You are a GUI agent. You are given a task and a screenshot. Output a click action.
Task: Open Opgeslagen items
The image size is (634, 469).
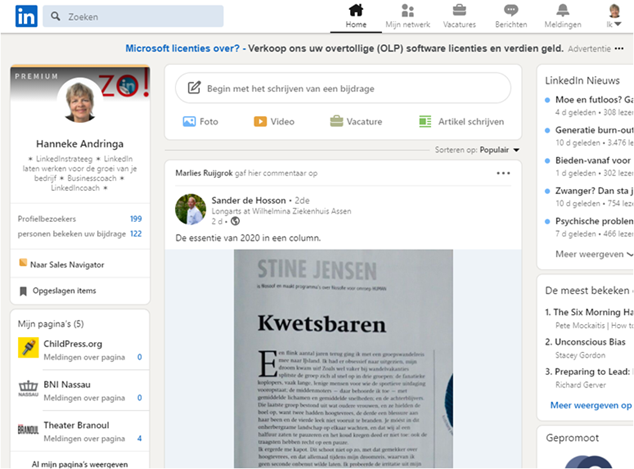[x=62, y=291]
